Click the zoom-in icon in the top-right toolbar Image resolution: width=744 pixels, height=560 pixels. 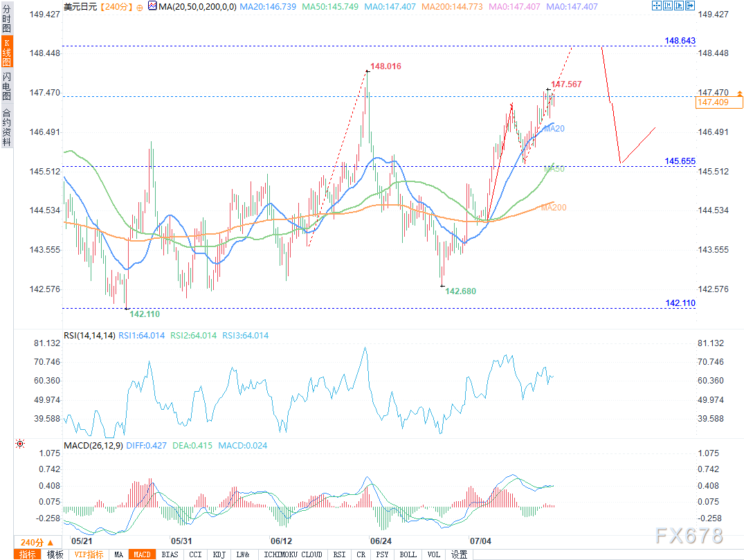tap(656, 6)
